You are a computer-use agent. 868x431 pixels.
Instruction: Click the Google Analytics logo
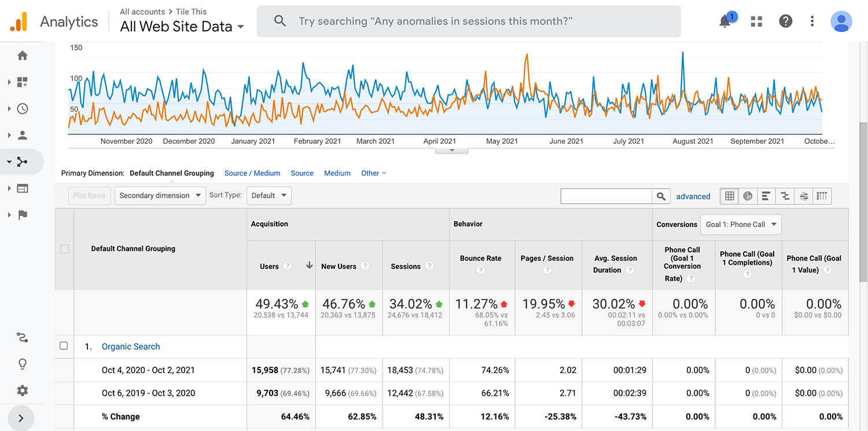click(x=19, y=21)
